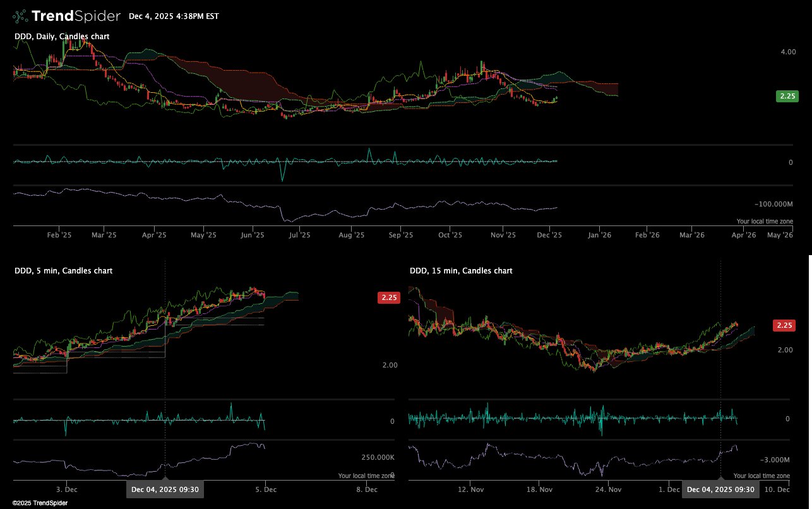Click the 18. Nov label on 15 min chart
The height and width of the screenshot is (509, 812).
[539, 489]
